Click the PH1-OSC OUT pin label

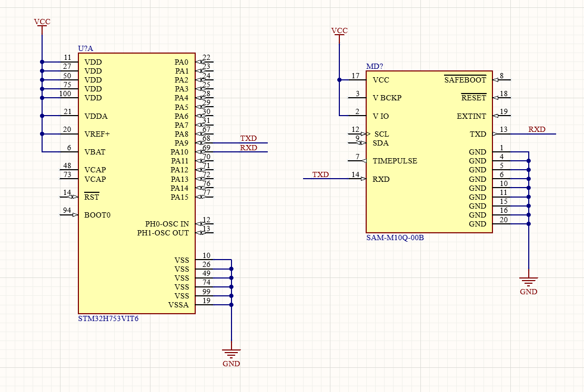click(x=163, y=233)
